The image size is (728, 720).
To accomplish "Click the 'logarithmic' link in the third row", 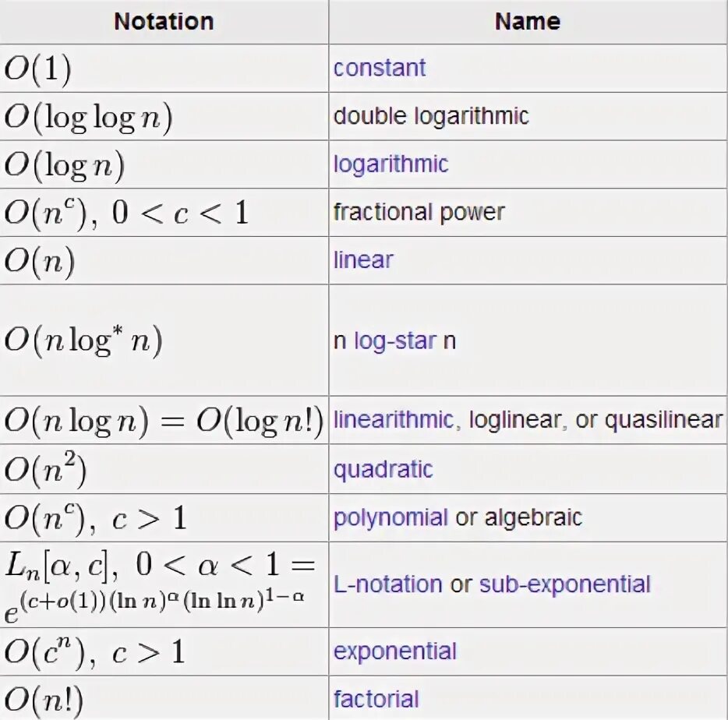I will (391, 164).
